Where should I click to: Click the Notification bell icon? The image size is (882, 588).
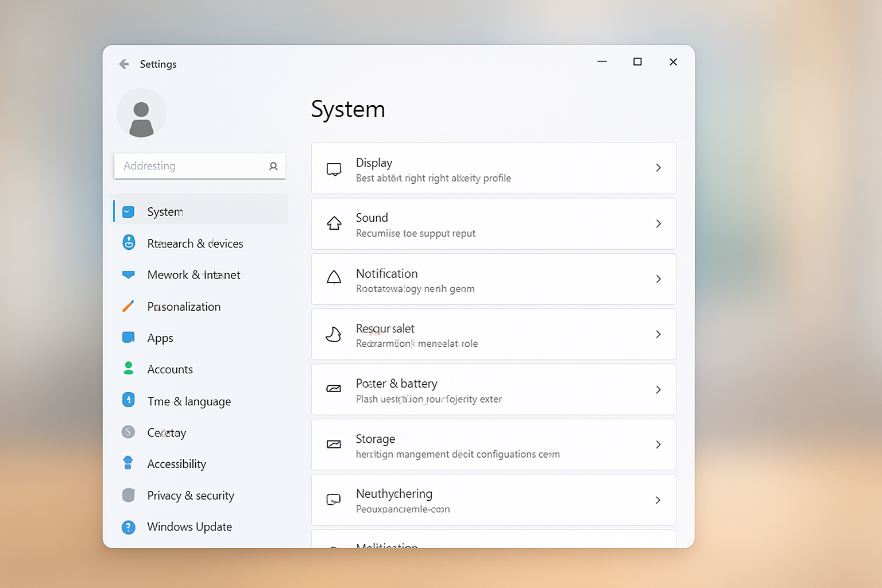click(x=334, y=278)
